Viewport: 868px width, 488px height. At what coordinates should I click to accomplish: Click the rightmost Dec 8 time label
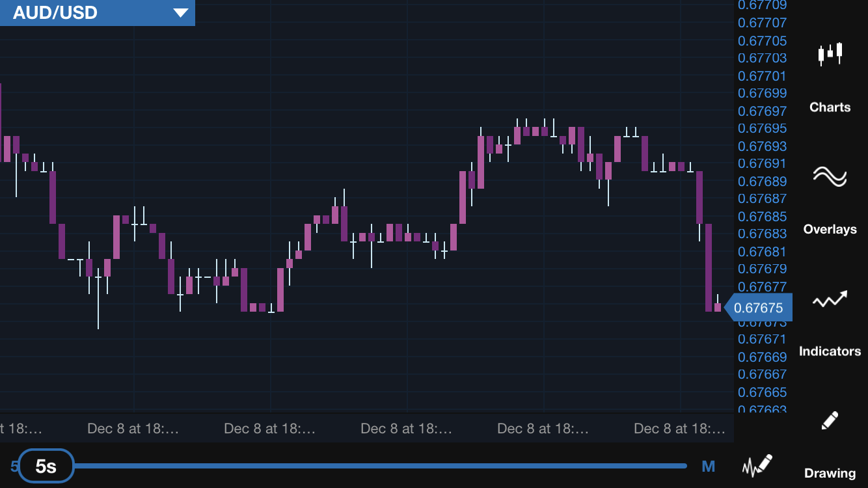[x=679, y=429]
